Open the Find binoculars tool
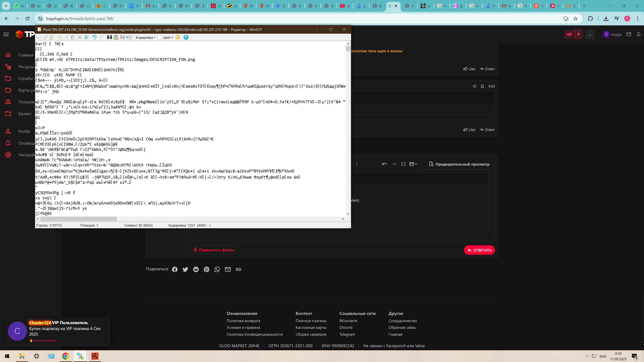Image resolution: width=644 pixels, height=362 pixels. (109, 37)
